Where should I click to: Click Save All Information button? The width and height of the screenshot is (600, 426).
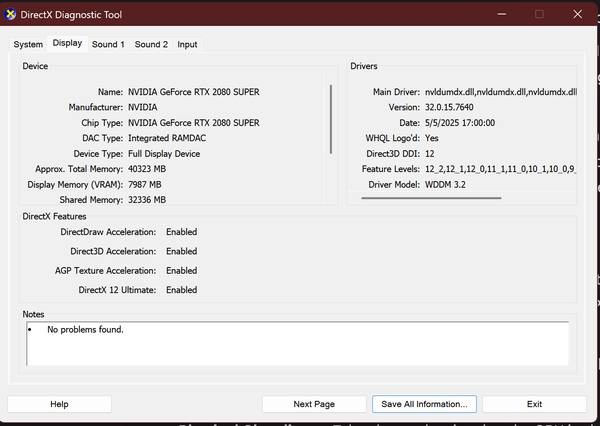tap(424, 404)
